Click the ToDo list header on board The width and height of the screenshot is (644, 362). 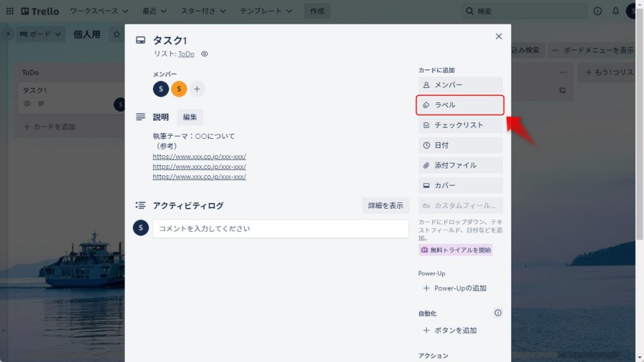pos(30,72)
